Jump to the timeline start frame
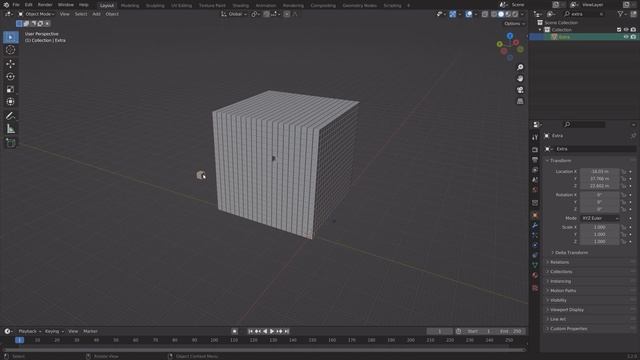Viewport: 640px width, 360px height. (x=251, y=331)
